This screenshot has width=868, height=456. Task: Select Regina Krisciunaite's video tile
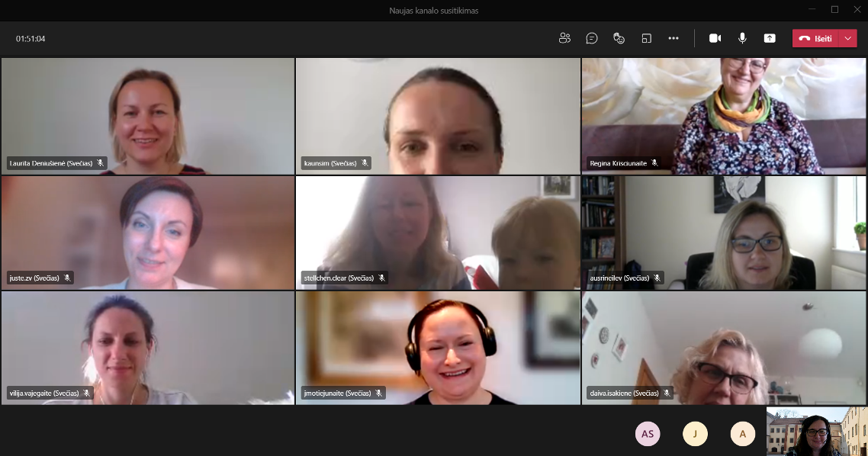click(x=724, y=116)
